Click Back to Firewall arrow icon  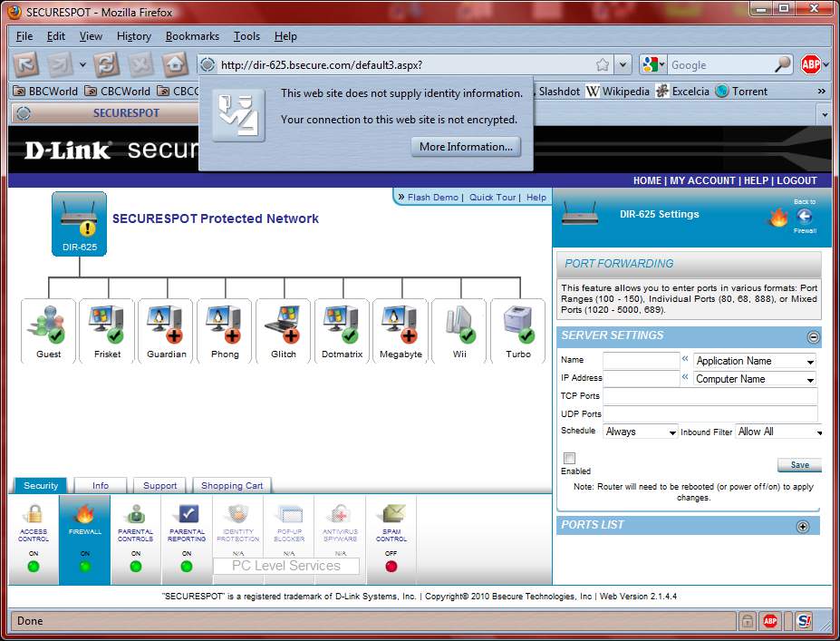[x=805, y=217]
